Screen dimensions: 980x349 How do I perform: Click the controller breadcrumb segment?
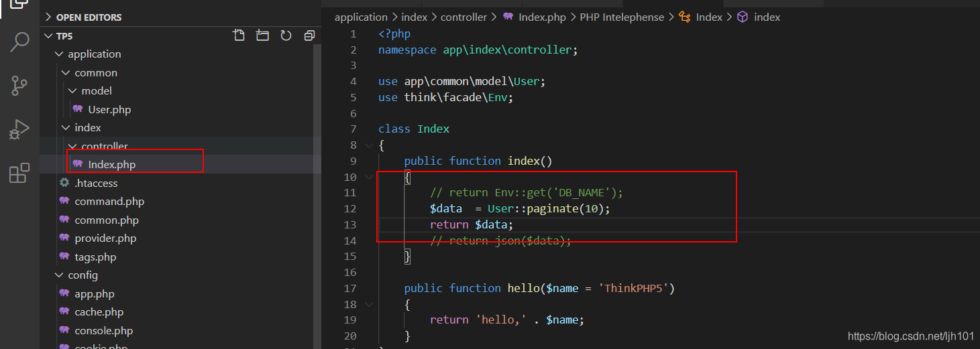point(465,17)
